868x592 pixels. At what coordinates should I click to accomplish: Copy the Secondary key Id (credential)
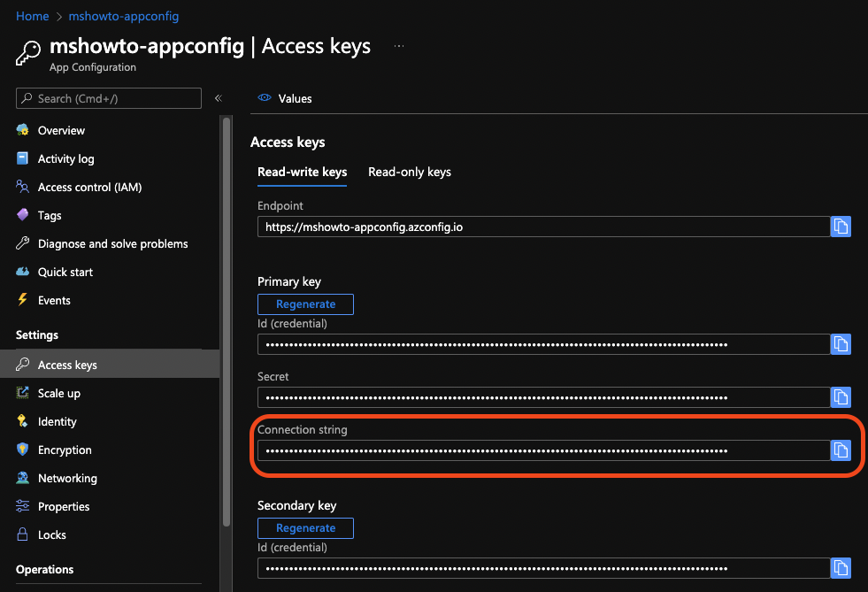841,568
